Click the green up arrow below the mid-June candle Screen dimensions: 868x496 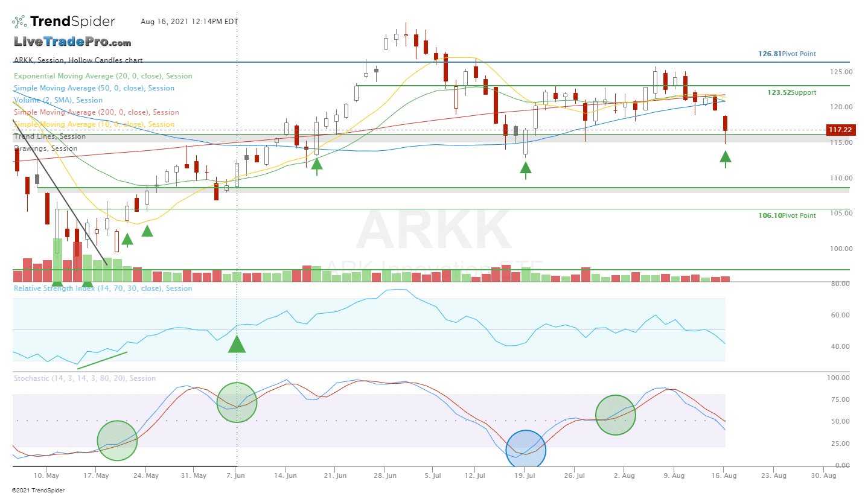pos(317,164)
